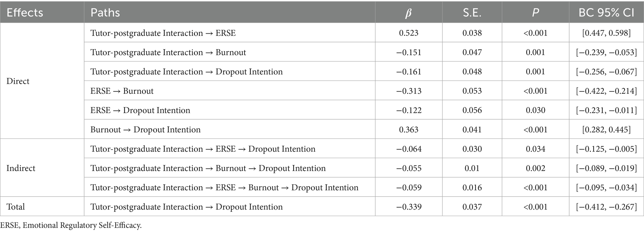
Task: Select Tutor-postgraduate Interaction → ERSE path cell
Action: point(163,33)
